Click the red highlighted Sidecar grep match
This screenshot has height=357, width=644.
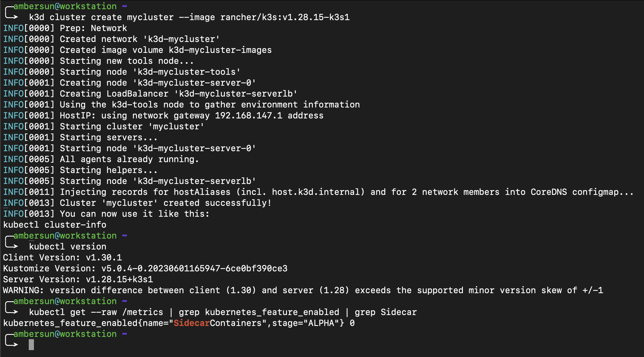[191, 323]
